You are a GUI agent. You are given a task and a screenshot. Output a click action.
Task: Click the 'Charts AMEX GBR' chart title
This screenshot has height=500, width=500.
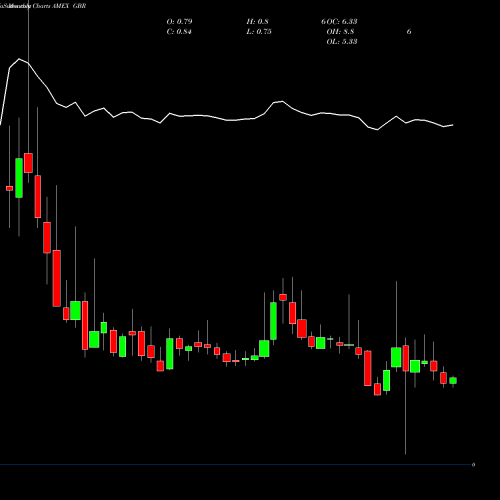tap(59, 6)
